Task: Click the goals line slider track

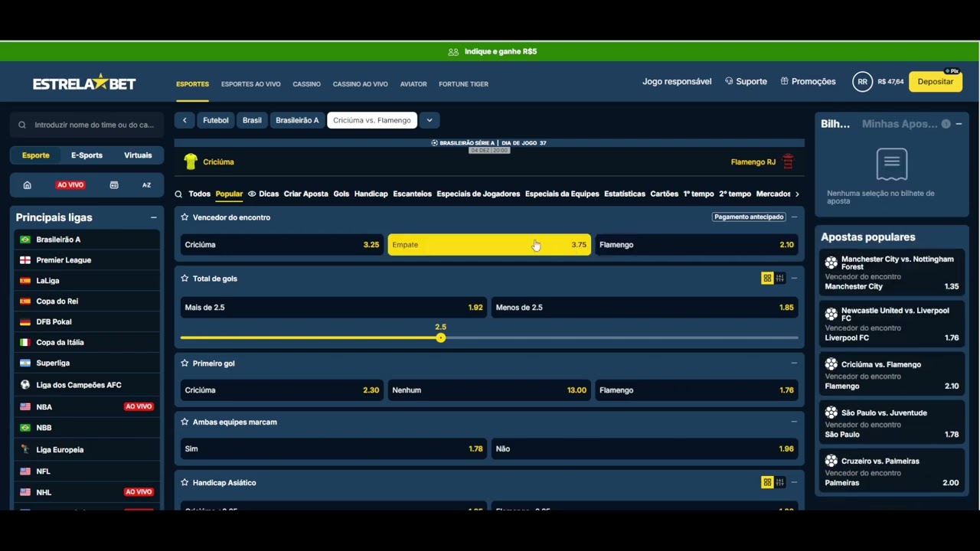Action: (489, 337)
